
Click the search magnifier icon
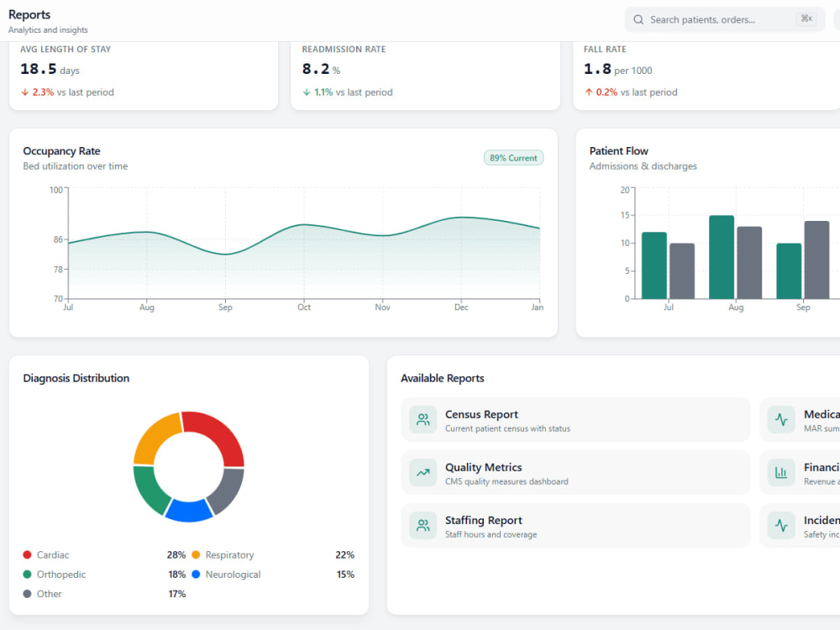638,20
